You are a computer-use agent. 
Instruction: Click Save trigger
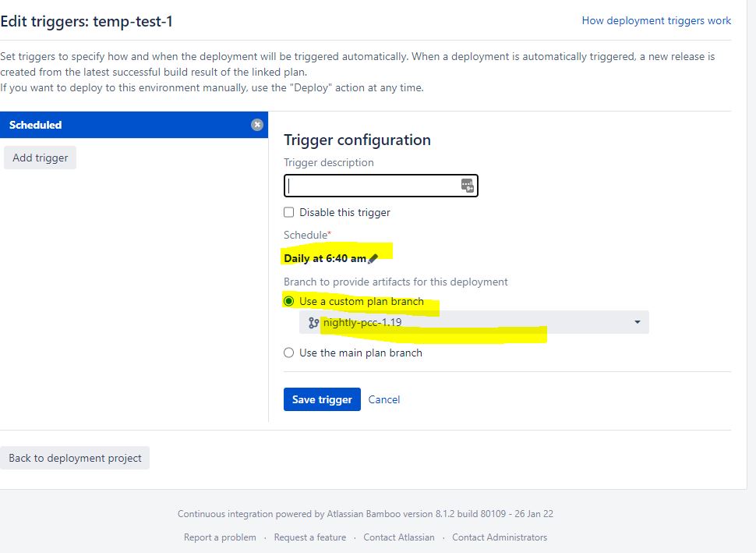[x=322, y=399]
